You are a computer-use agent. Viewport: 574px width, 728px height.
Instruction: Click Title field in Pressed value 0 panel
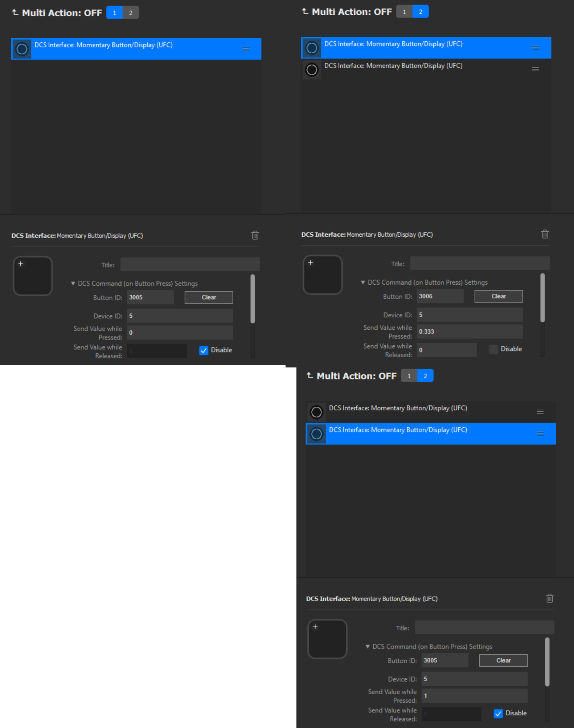190,264
